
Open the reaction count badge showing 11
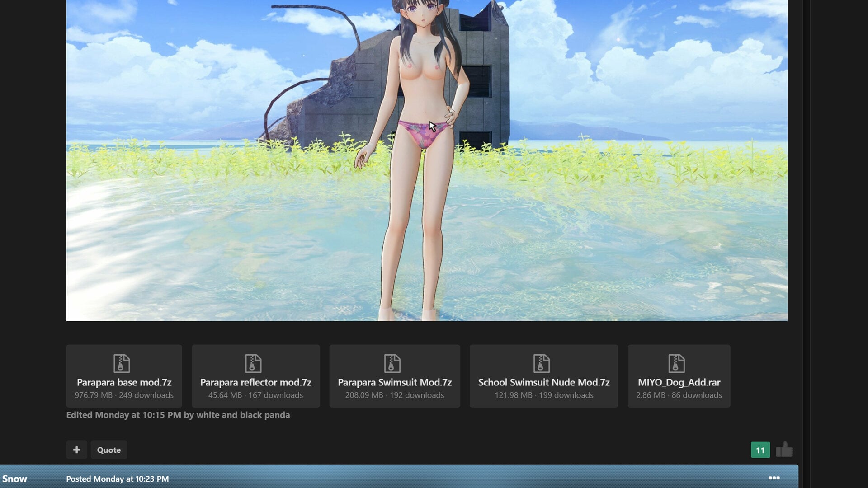pos(760,450)
